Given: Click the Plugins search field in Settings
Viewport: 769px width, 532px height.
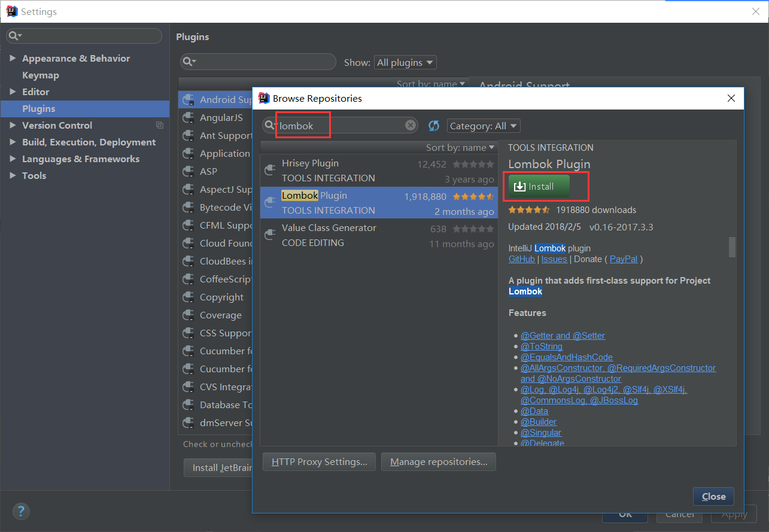Looking at the screenshot, I should (259, 62).
